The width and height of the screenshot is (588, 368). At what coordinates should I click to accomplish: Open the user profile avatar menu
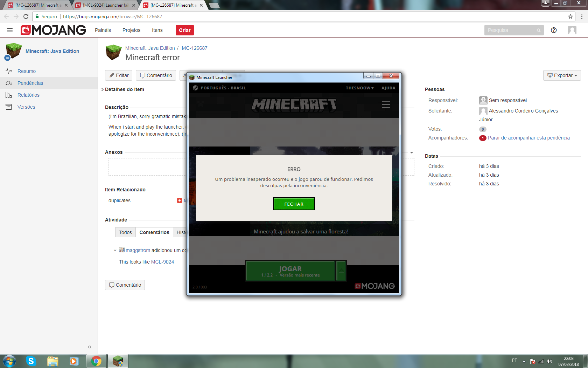(x=572, y=30)
